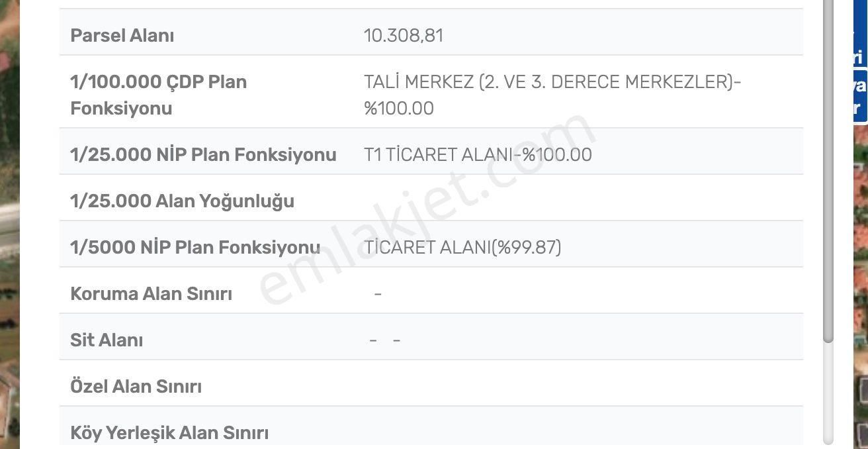Screen dimensions: 868x449
Task: Click the 1/5000 NİP Plan Fonksiyonu label
Action: click(195, 246)
